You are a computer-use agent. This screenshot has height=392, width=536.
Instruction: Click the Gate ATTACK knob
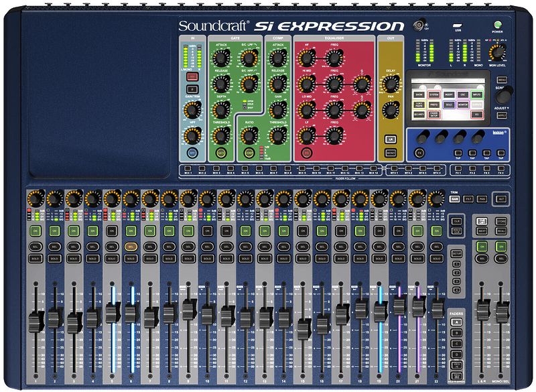coord(221,58)
